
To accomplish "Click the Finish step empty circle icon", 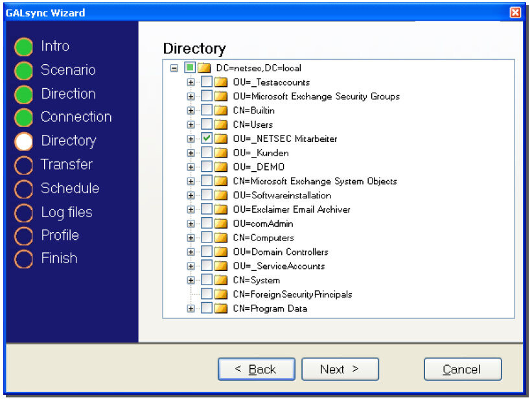I will [x=23, y=259].
